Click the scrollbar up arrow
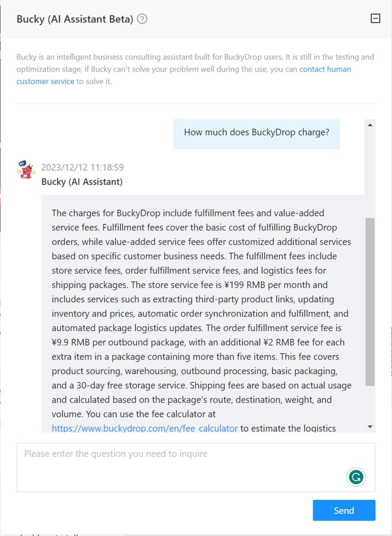The width and height of the screenshot is (392, 536). [370, 125]
